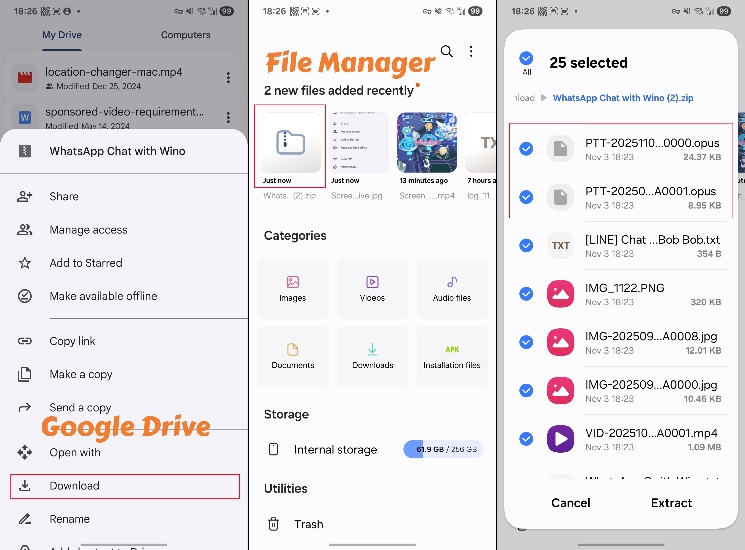Select WhatsApp Chat with Wino zip breadcrumb
This screenshot has width=745, height=550.
coord(622,98)
